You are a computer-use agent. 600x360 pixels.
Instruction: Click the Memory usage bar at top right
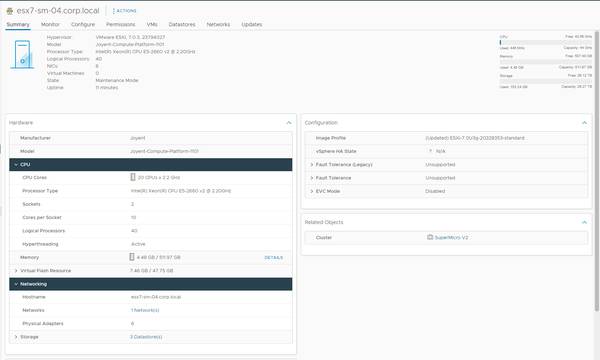click(x=545, y=62)
